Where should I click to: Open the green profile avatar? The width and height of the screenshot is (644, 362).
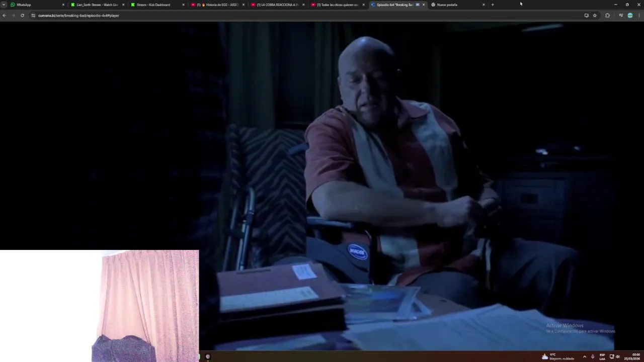630,16
